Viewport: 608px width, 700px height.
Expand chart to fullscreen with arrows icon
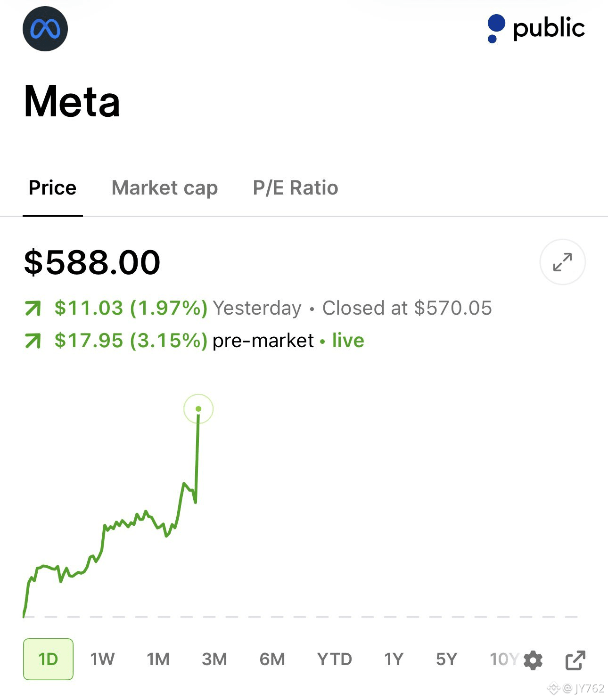562,262
